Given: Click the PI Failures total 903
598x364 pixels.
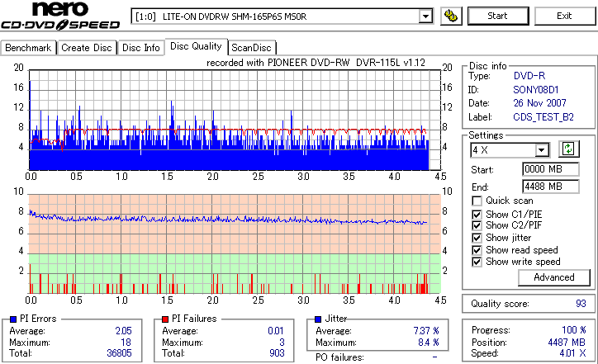Looking at the screenshot, I should (277, 353).
